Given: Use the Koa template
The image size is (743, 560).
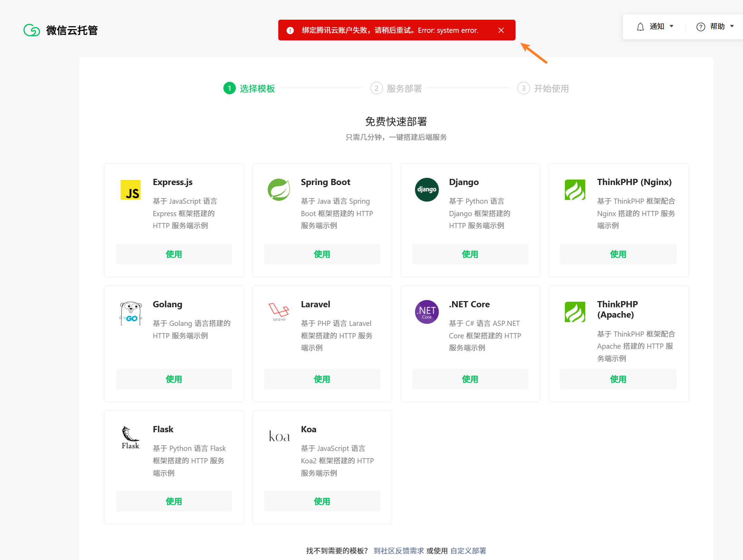Looking at the screenshot, I should [322, 501].
